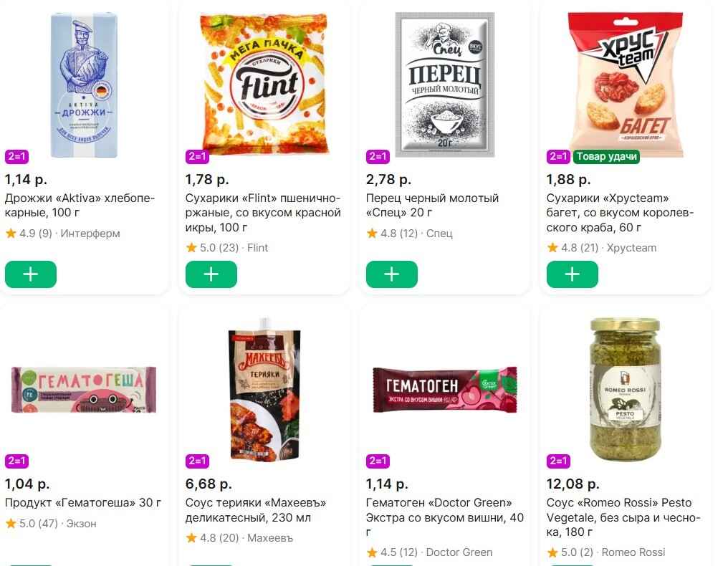
Task: Add Aktiva yeast to cart
Action: coord(31,275)
